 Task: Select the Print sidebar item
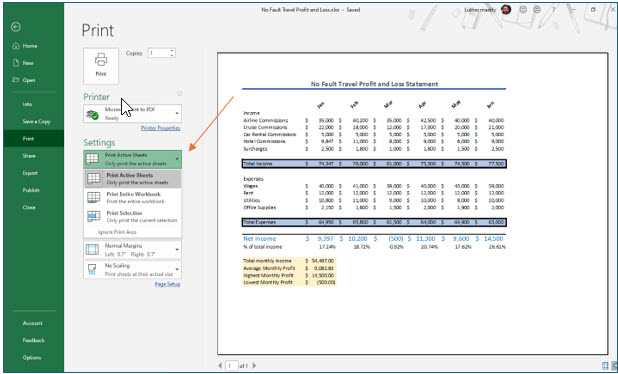coord(34,139)
